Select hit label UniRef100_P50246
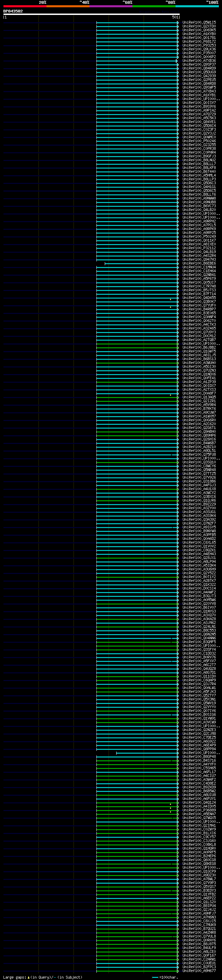This screenshot has height=980, width=222. coord(199,141)
